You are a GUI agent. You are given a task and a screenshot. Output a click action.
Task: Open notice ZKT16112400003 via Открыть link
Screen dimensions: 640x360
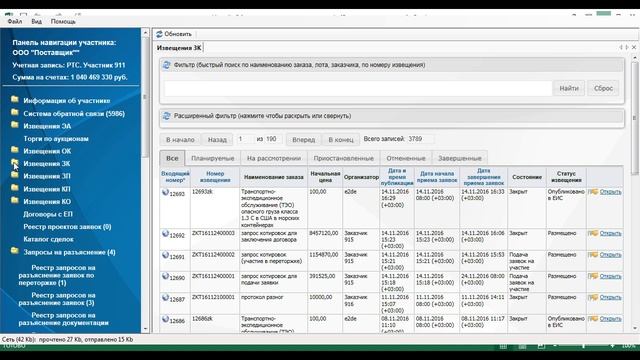pos(610,233)
